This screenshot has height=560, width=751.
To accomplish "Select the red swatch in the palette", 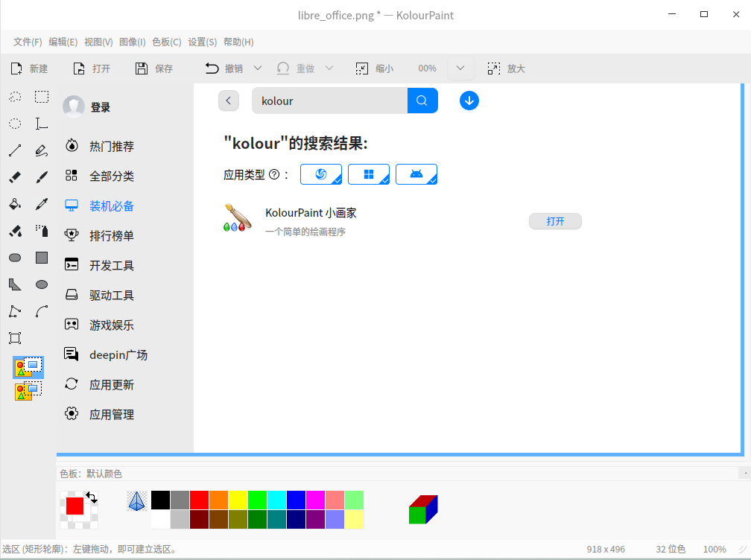I will click(x=198, y=500).
